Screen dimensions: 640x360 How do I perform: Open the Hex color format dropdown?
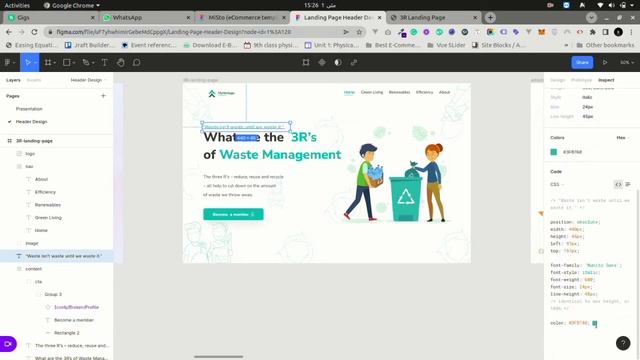coord(622,138)
